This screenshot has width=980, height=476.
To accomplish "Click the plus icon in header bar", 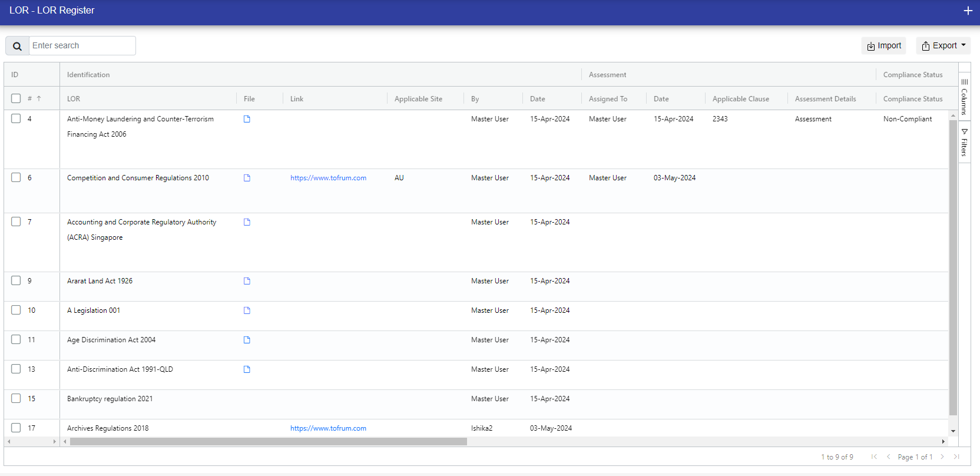I will 968,11.
